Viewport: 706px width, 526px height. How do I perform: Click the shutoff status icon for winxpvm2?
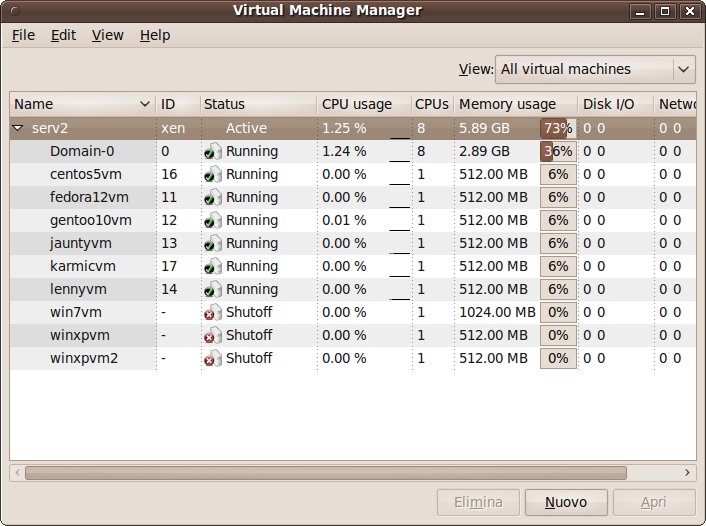[213, 358]
